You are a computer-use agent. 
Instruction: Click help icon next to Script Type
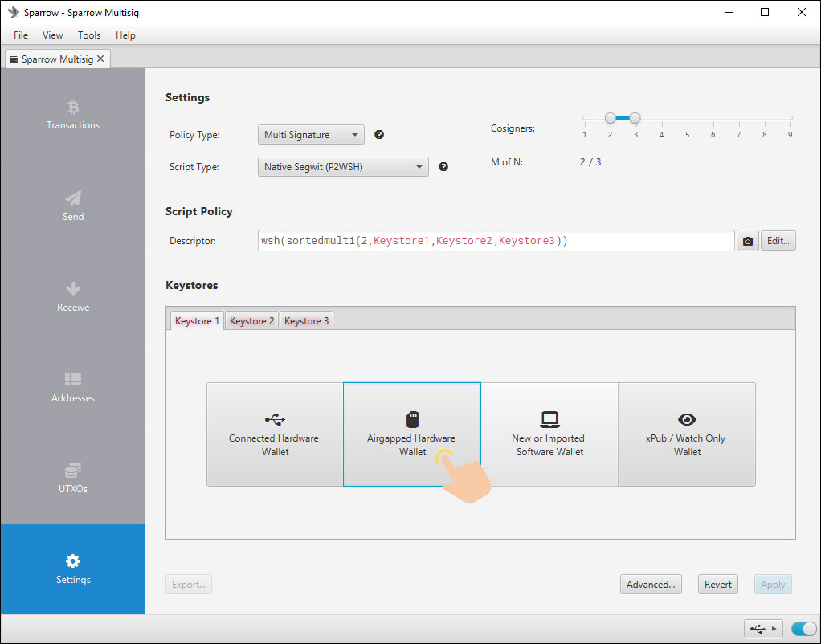[x=443, y=167]
